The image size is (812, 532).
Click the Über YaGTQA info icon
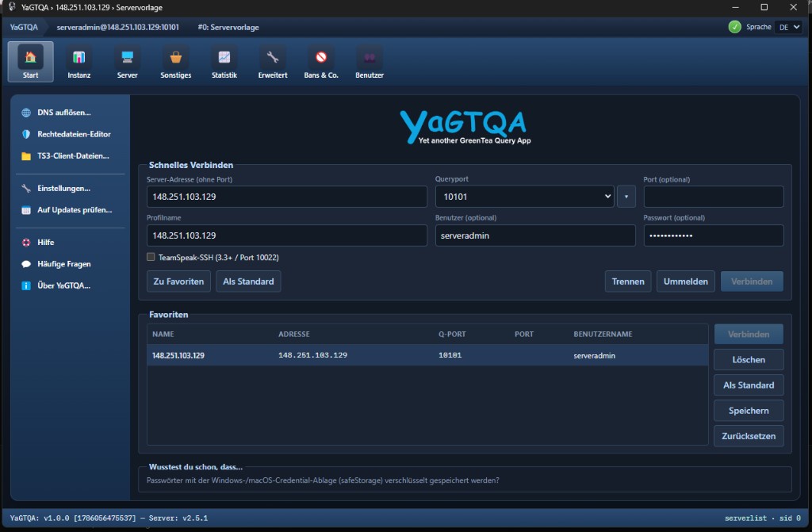[x=26, y=286]
